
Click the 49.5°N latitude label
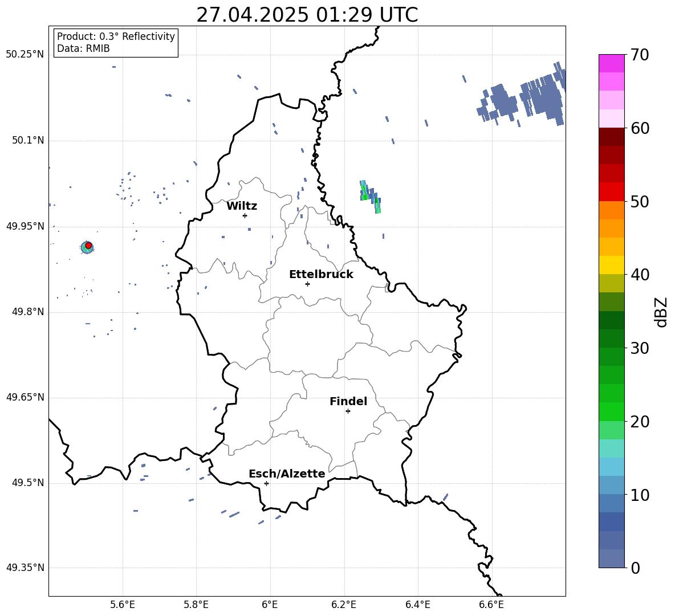coord(28,483)
